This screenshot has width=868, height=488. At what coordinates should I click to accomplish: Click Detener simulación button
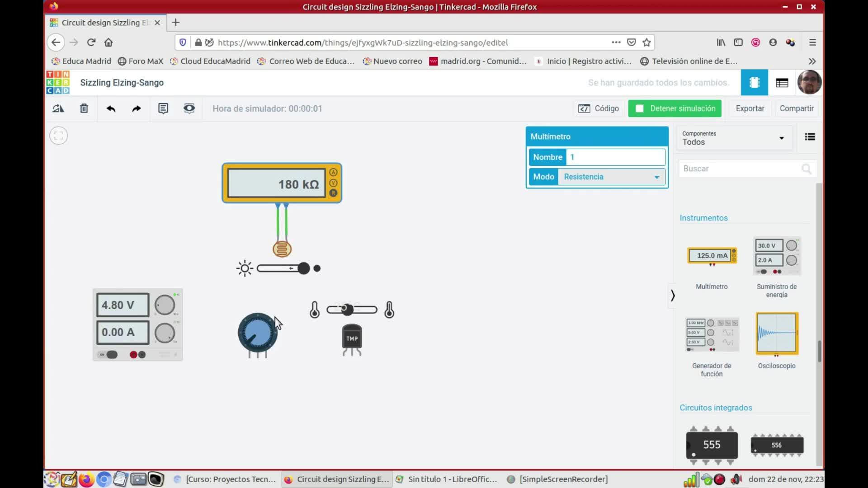675,108
